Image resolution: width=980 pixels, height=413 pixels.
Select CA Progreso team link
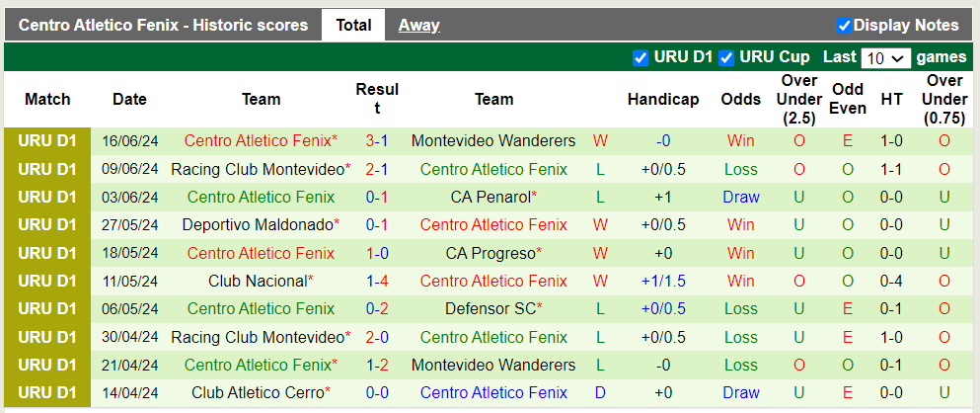490,253
